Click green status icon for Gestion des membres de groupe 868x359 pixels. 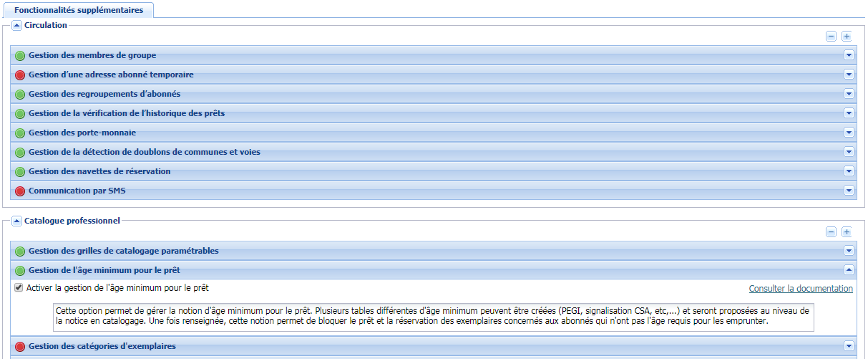(x=20, y=56)
